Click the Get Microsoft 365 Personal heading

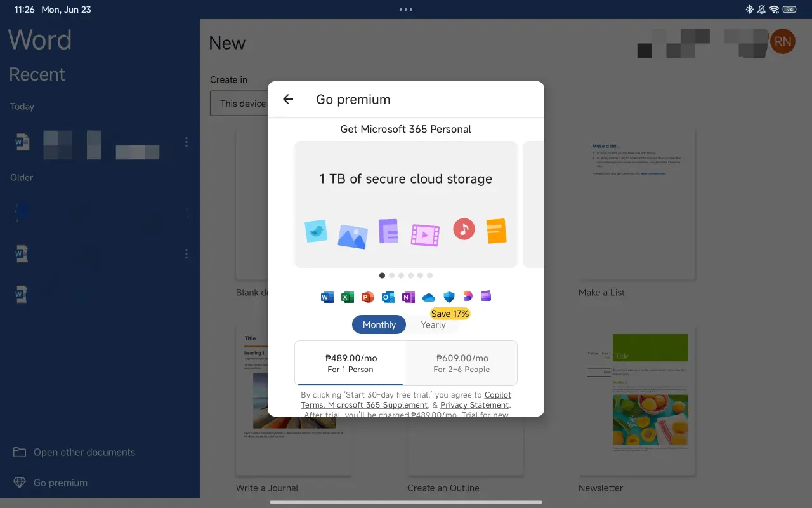[406, 129]
